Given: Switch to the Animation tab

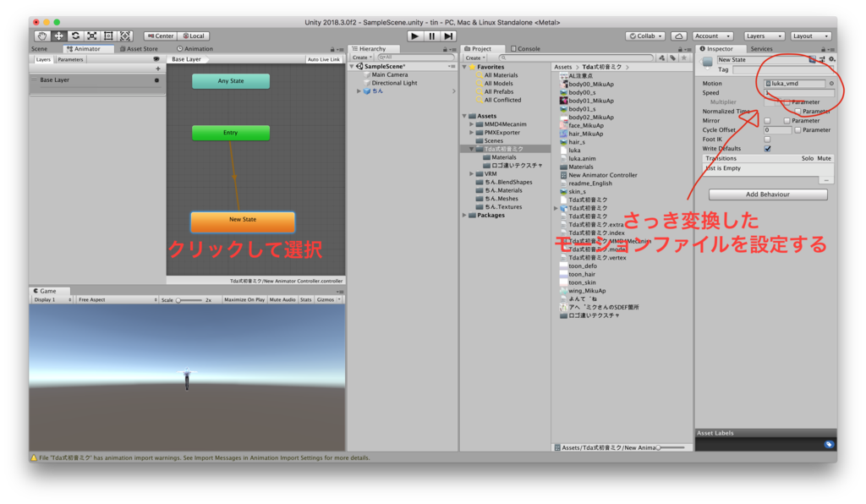Looking at the screenshot, I should [x=195, y=49].
